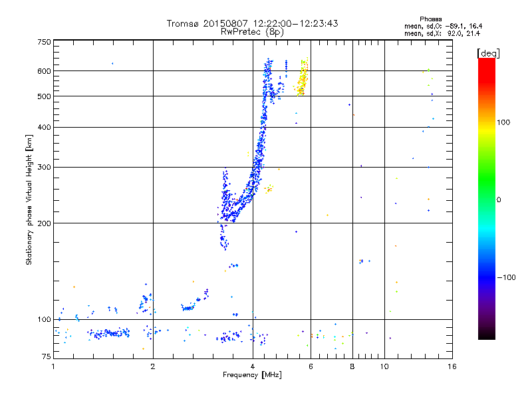The width and height of the screenshot is (532, 399).
Task: Click the y-axis '300' tick label
Action: point(44,167)
